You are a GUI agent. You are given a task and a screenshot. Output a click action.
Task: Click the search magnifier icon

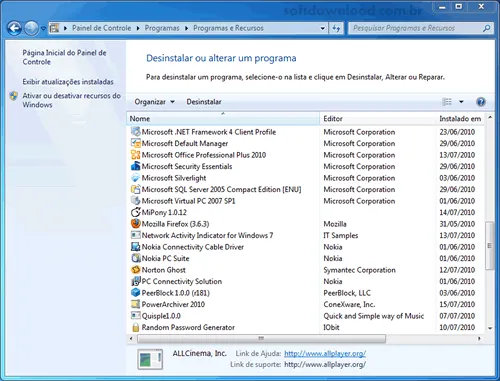[486, 28]
